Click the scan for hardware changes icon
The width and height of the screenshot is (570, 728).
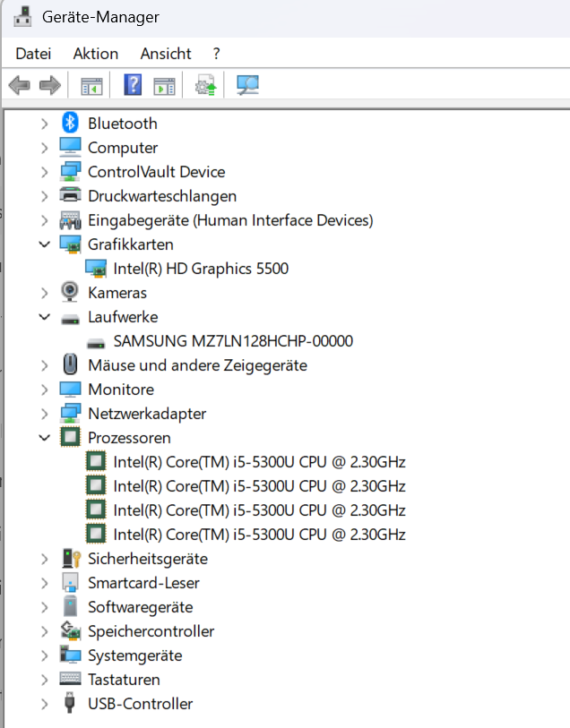pos(247,85)
